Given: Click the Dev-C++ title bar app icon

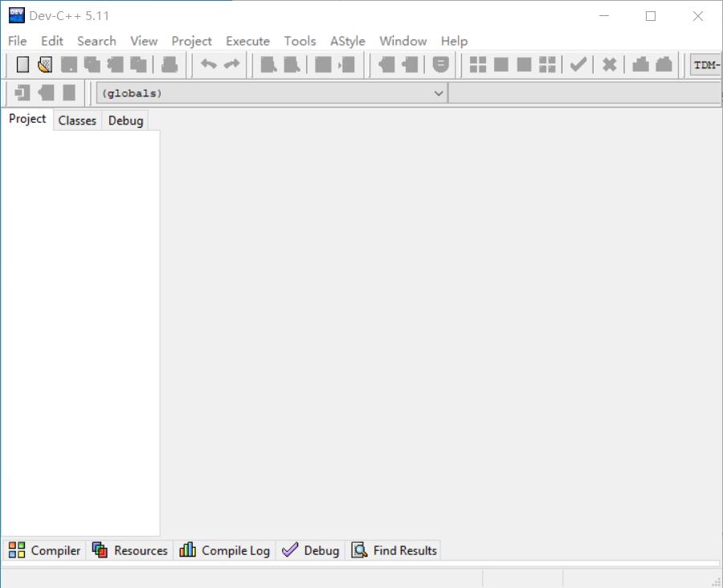Looking at the screenshot, I should [17, 16].
